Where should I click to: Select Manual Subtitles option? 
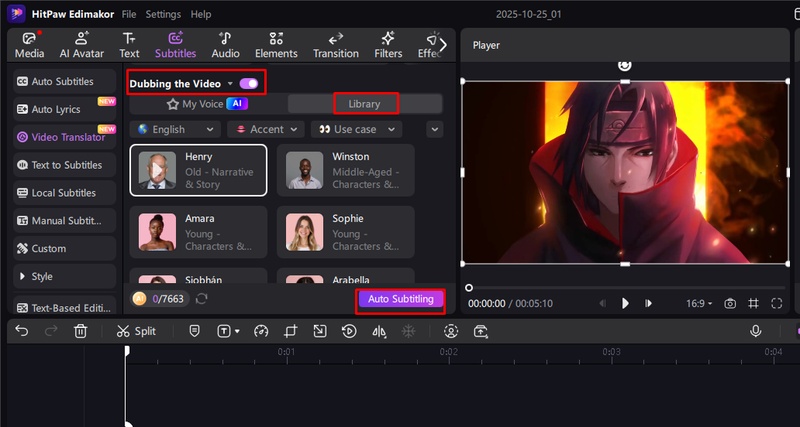[x=65, y=220]
